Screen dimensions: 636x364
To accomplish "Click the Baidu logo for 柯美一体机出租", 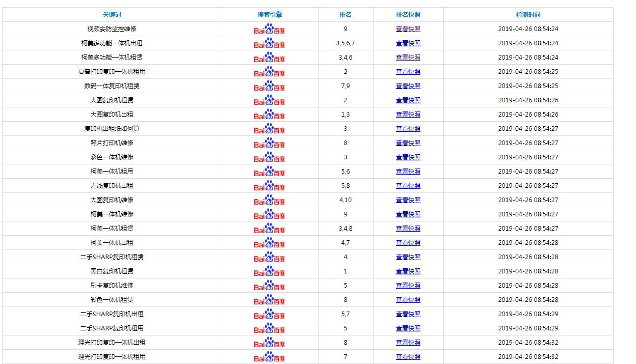I will [270, 243].
